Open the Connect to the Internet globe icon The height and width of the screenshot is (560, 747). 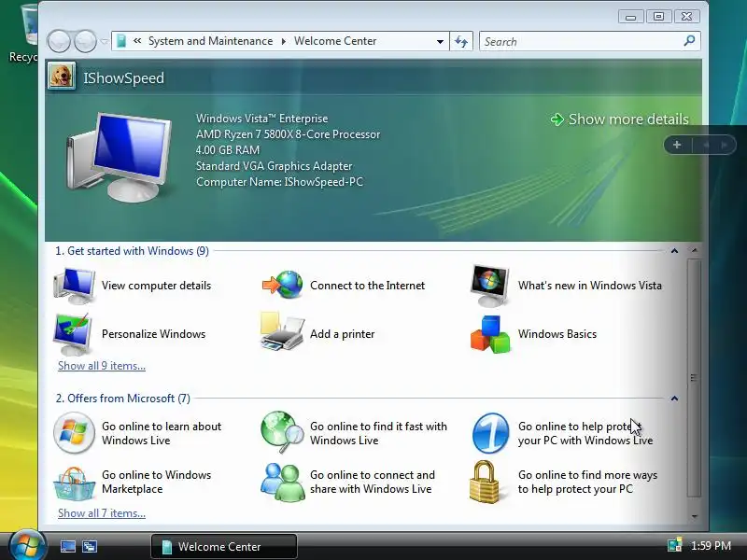point(283,285)
